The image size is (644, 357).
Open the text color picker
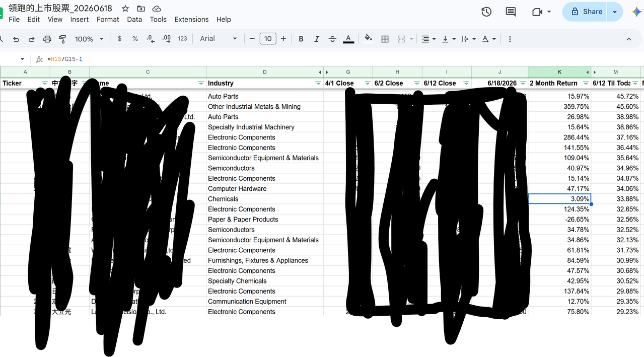coord(348,39)
